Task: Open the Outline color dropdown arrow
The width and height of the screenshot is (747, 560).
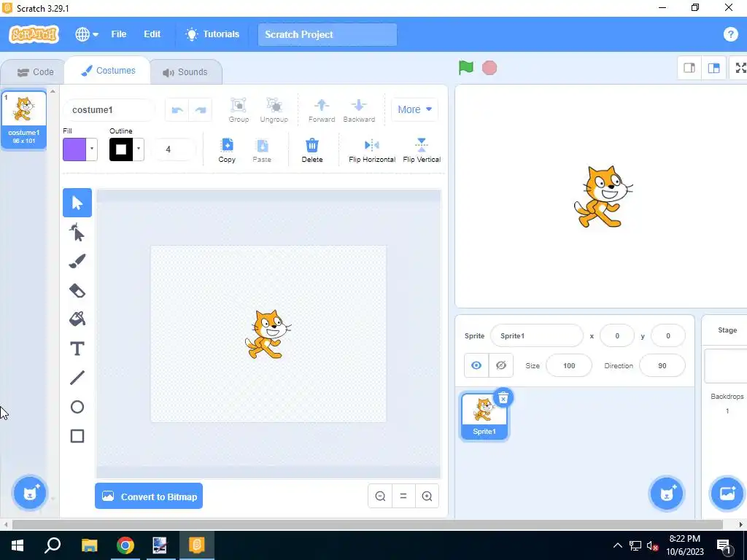Action: 138,149
